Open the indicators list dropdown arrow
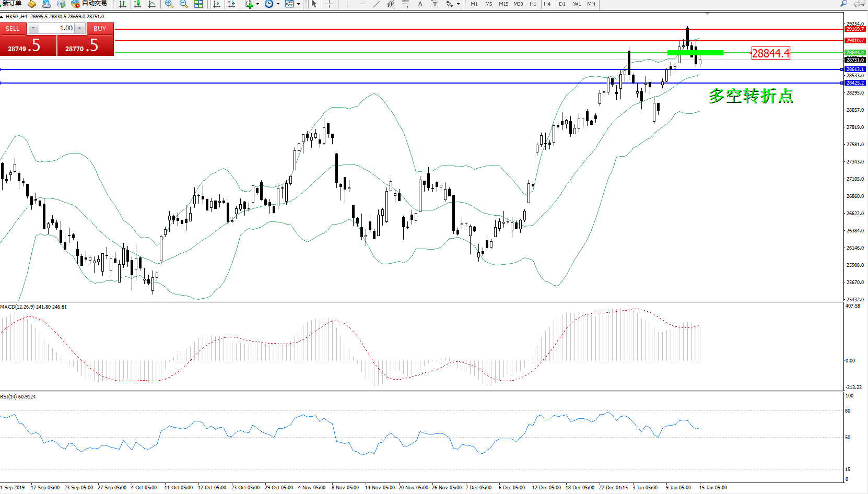868x494 pixels. coord(257,4)
